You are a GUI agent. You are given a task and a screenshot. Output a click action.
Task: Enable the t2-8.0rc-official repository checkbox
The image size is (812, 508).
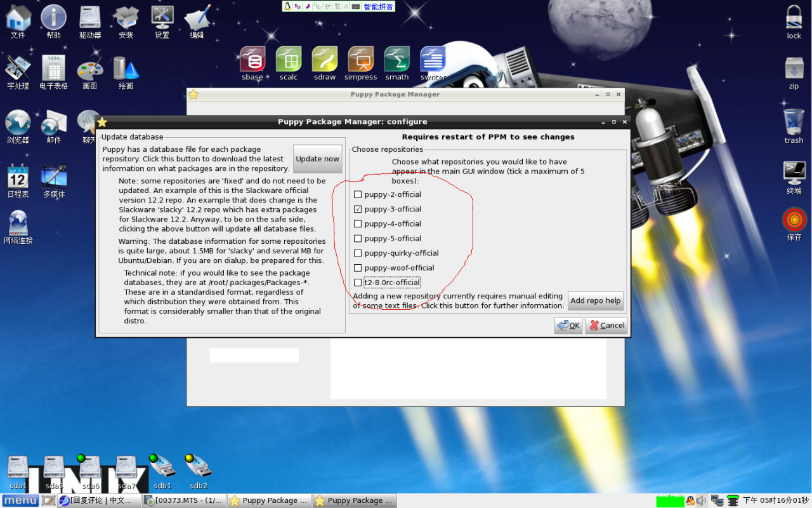tap(358, 283)
